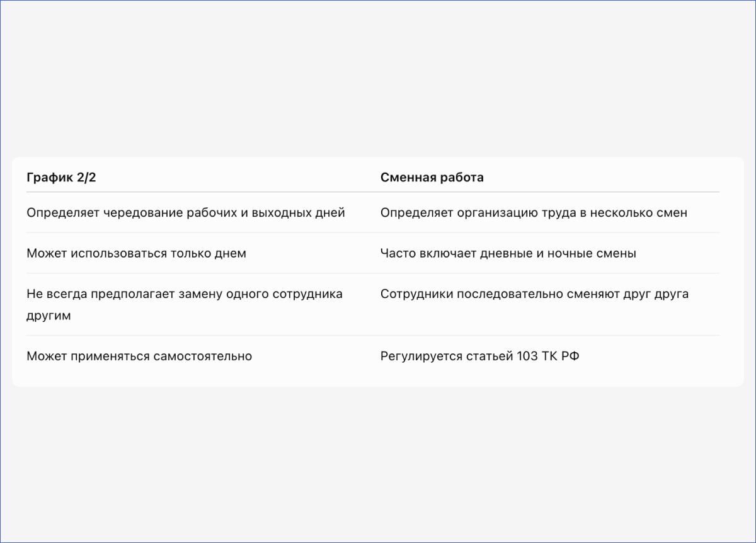The image size is (756, 543).
Task: Click the cell 'Регулируется статьей 103 ТК РФ'
Action: (480, 357)
